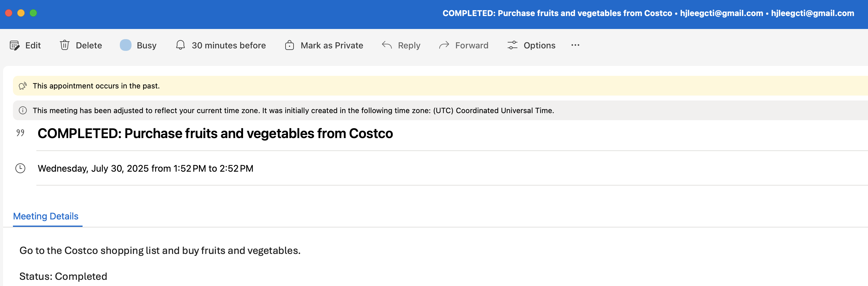The width and height of the screenshot is (868, 286).
Task: Select the Delete trash icon
Action: 64,45
